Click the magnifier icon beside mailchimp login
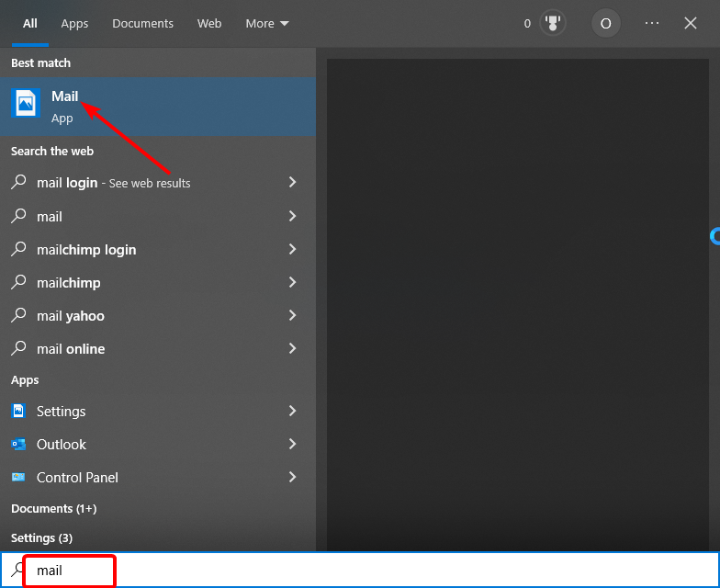This screenshot has width=720, height=588. coord(18,249)
